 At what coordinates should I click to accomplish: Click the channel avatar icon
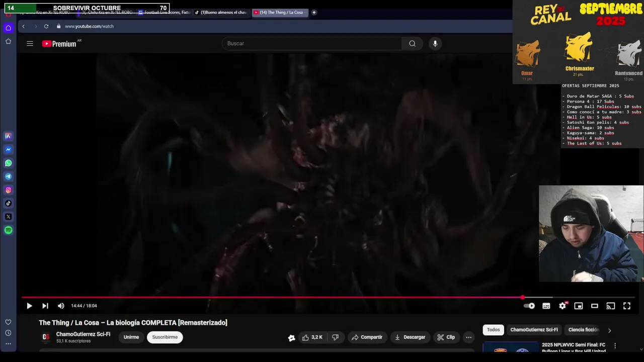point(46,337)
